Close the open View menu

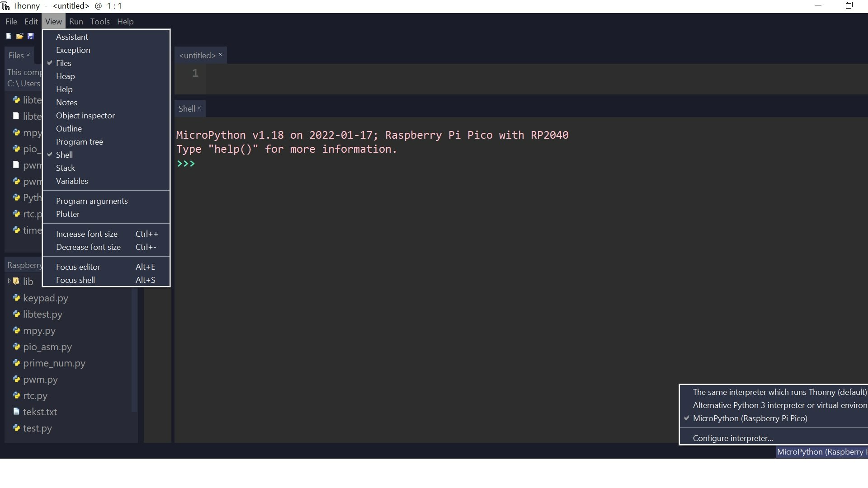tap(53, 22)
